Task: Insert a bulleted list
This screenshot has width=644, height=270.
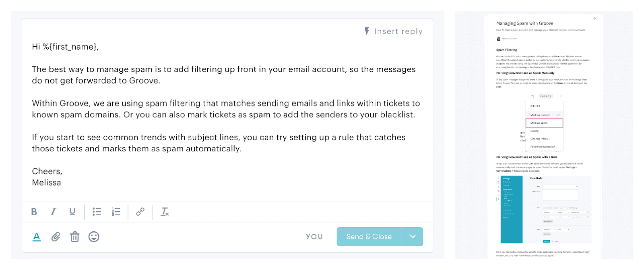Action: [x=97, y=212]
